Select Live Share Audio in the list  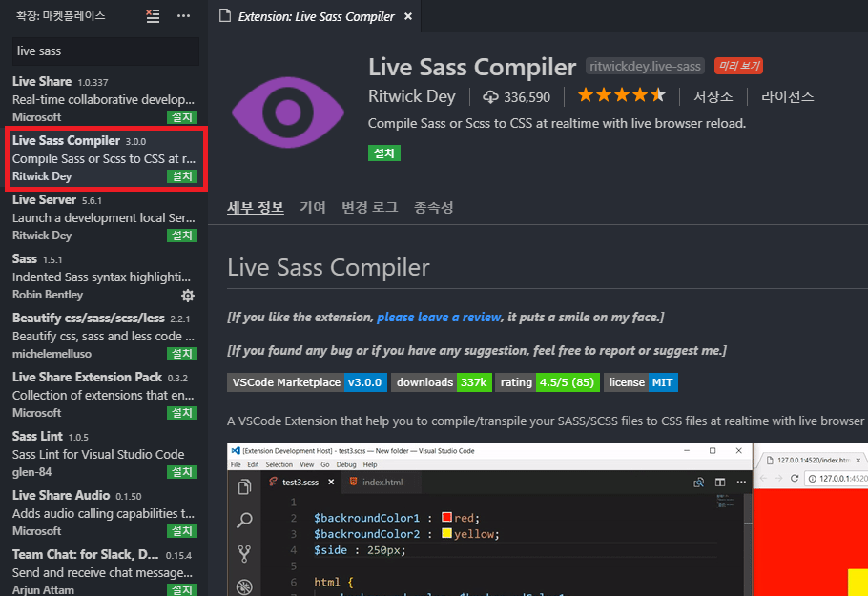pos(105,514)
